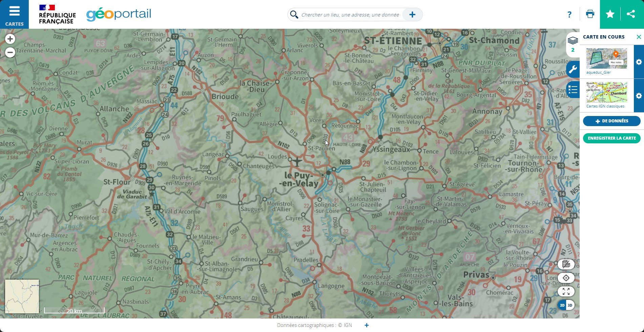
Task: Zoom in on the map
Action: pyautogui.click(x=10, y=39)
